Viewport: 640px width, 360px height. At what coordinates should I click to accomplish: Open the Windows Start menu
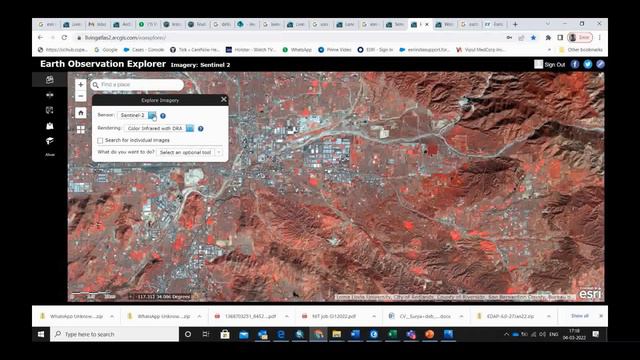pos(41,334)
